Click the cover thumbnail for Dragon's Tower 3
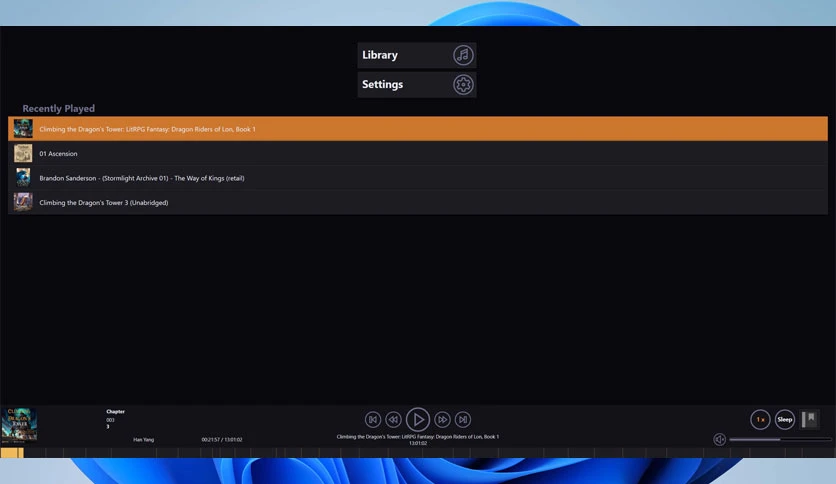 coord(23,203)
